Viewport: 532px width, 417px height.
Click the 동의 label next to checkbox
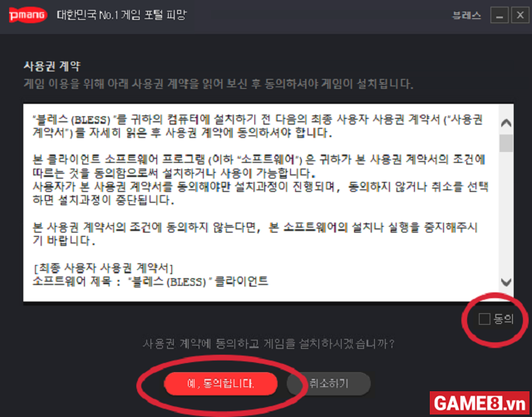pyautogui.click(x=504, y=319)
